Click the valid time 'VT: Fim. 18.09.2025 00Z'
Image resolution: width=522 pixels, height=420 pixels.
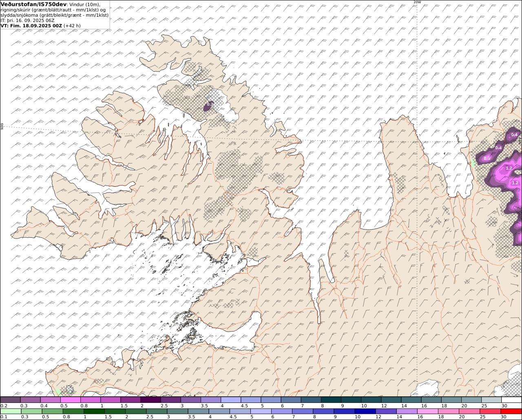(31, 26)
